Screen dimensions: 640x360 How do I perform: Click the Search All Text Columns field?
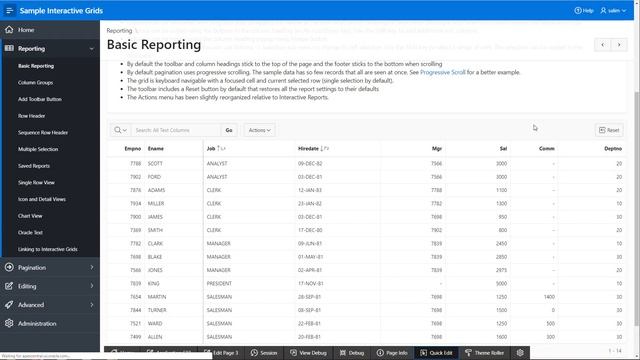point(176,130)
